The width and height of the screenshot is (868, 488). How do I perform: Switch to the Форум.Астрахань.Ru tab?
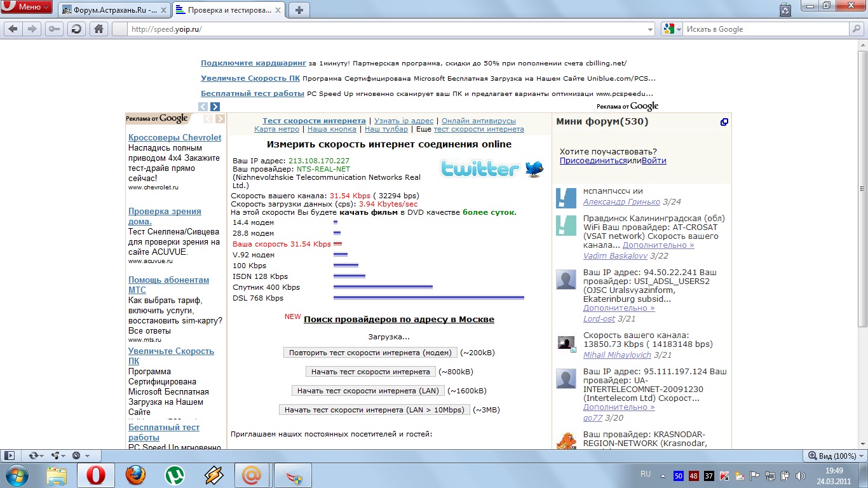tap(114, 10)
